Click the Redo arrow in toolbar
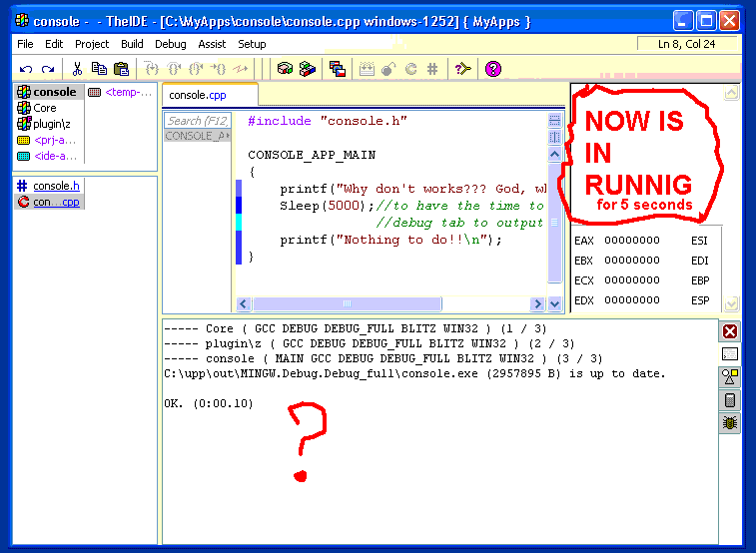The width and height of the screenshot is (756, 553). click(47, 69)
